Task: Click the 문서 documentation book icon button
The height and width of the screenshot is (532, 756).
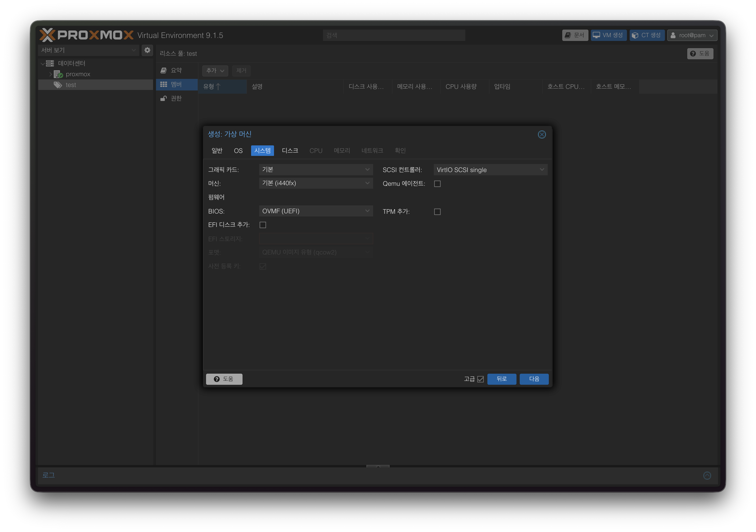Action: click(x=575, y=35)
